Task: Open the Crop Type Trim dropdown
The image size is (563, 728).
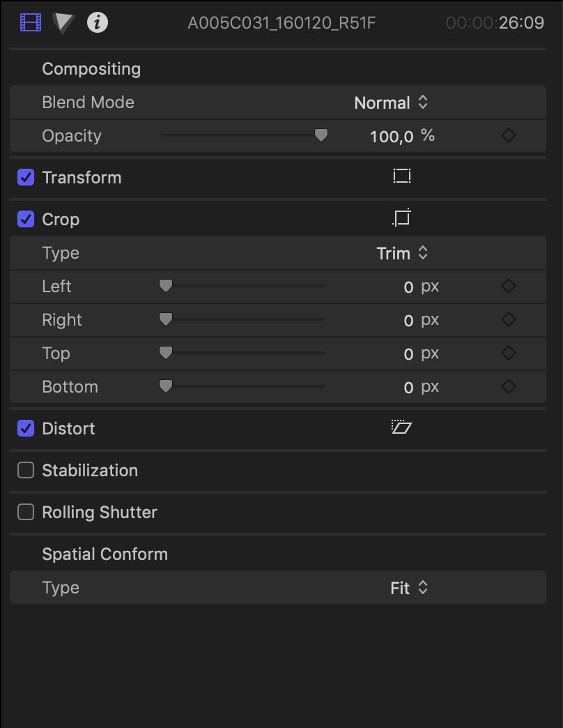Action: [402, 253]
